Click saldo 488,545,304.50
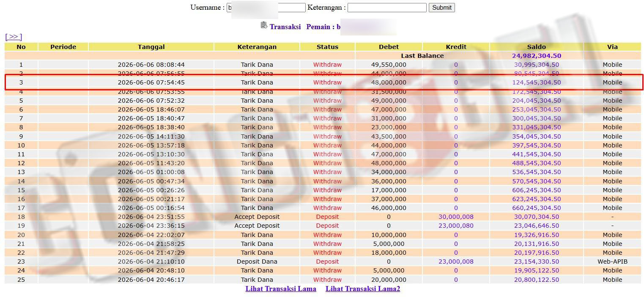Viewport: 644px width, 297px height. pyautogui.click(x=537, y=163)
